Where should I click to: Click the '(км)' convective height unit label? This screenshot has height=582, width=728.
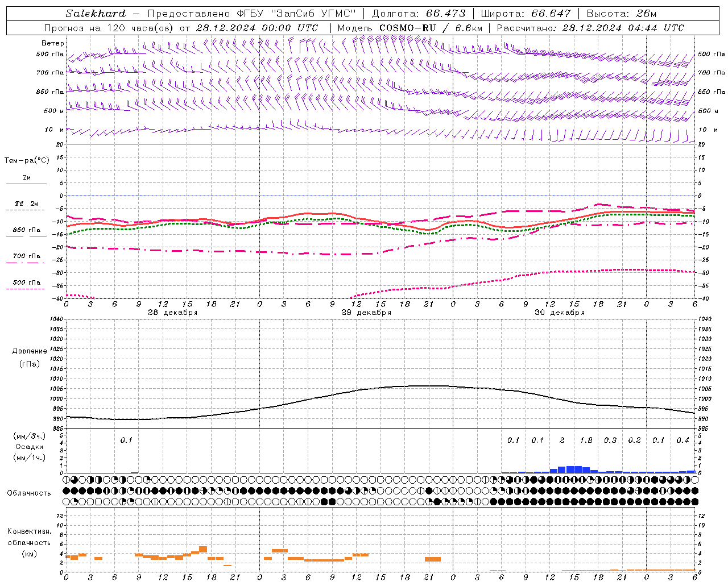[30, 554]
